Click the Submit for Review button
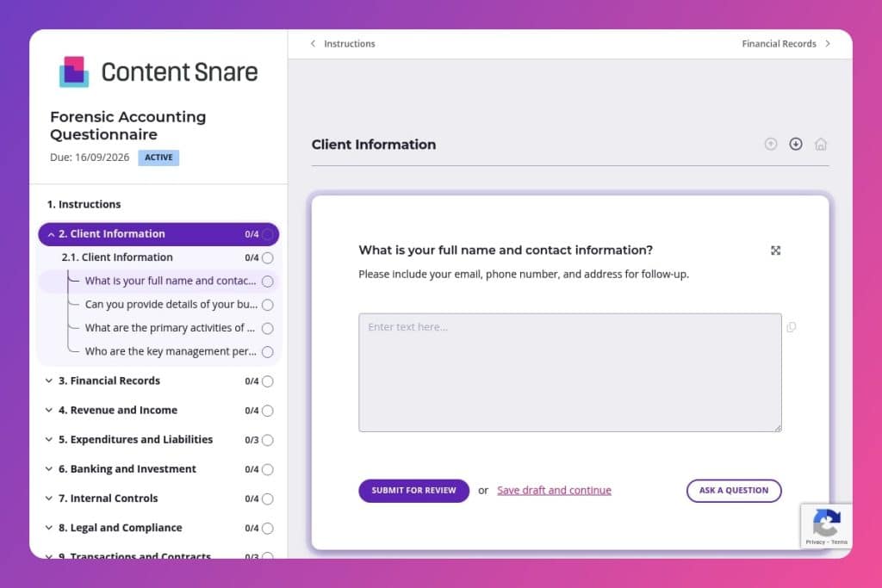The image size is (882, 588). 413,490
